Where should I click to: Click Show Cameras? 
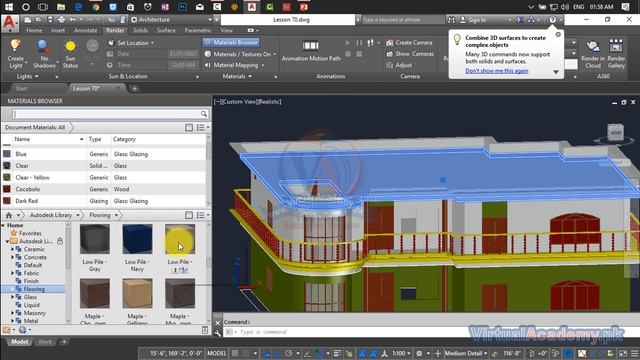(410, 53)
